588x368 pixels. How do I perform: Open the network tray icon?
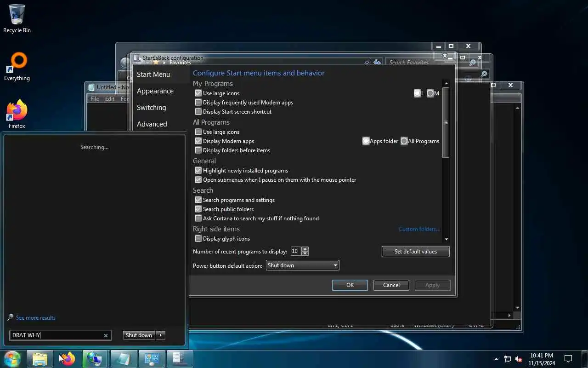point(508,359)
